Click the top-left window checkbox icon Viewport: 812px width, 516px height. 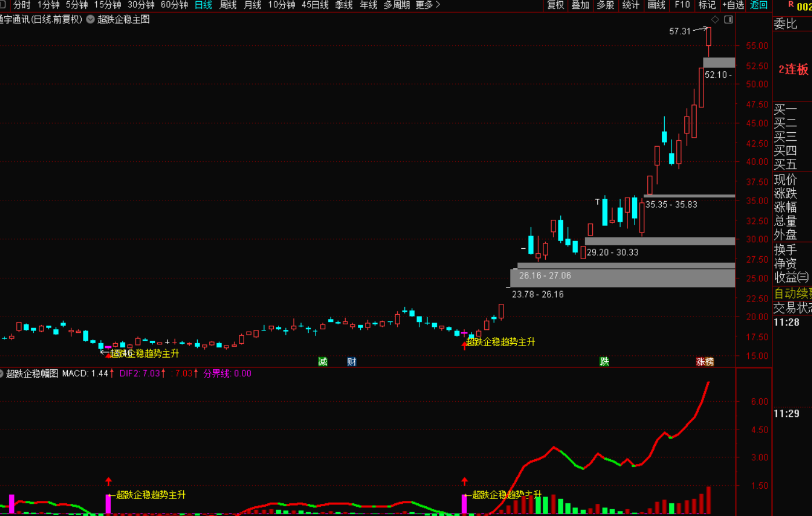coord(2,5)
